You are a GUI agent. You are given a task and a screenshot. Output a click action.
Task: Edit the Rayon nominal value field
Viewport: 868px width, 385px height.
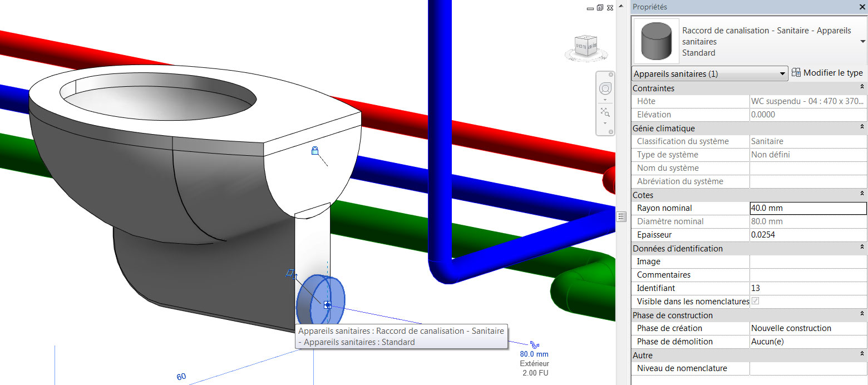click(807, 208)
